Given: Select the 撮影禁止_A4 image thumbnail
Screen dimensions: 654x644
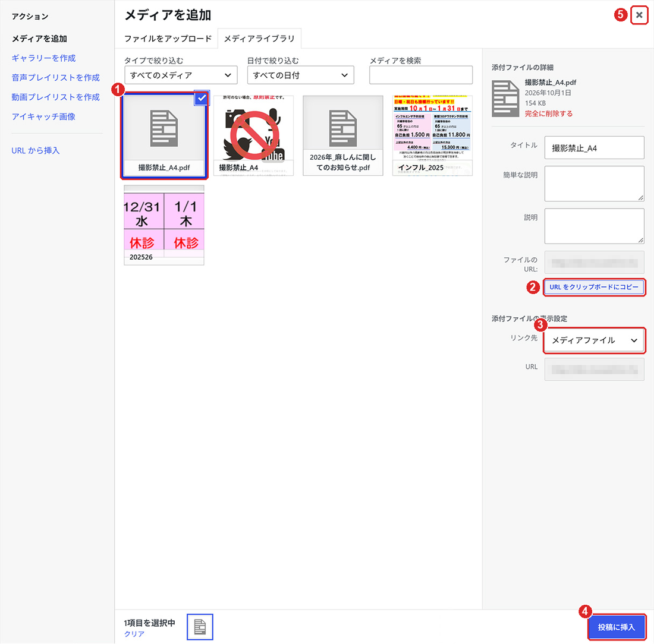Looking at the screenshot, I should [x=254, y=135].
